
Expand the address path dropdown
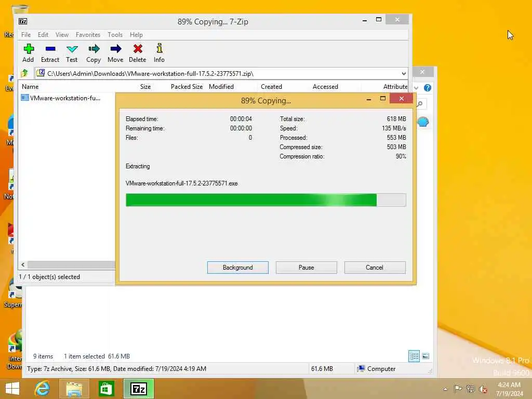pyautogui.click(x=403, y=73)
